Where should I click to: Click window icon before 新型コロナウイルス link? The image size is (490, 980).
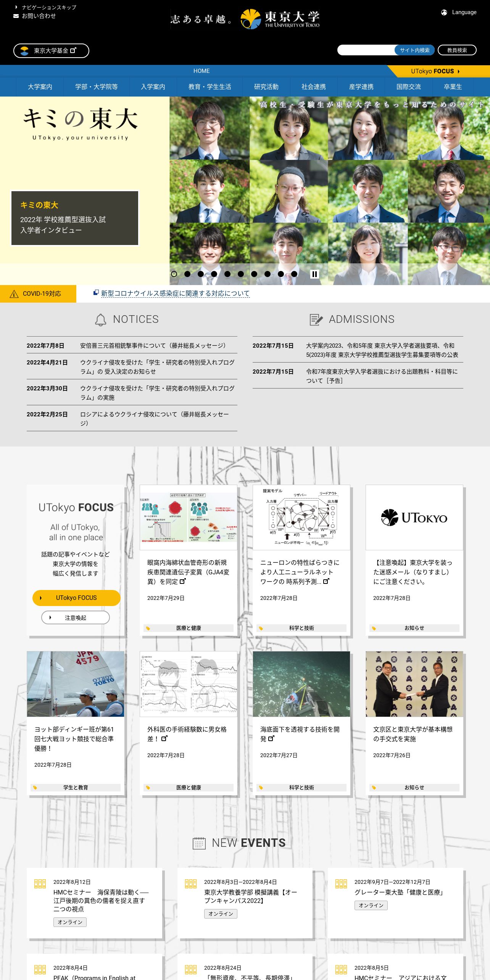point(96,293)
